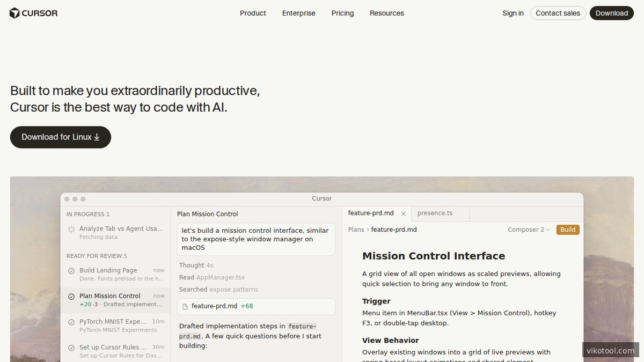This screenshot has width=644, height=362.
Task: Click the Download for Linux button
Action: 60,137
